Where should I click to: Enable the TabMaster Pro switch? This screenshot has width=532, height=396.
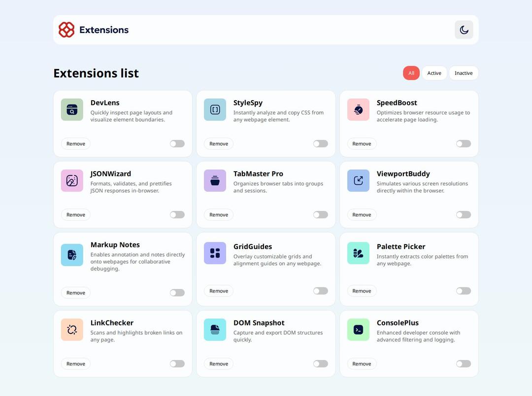pyautogui.click(x=320, y=215)
